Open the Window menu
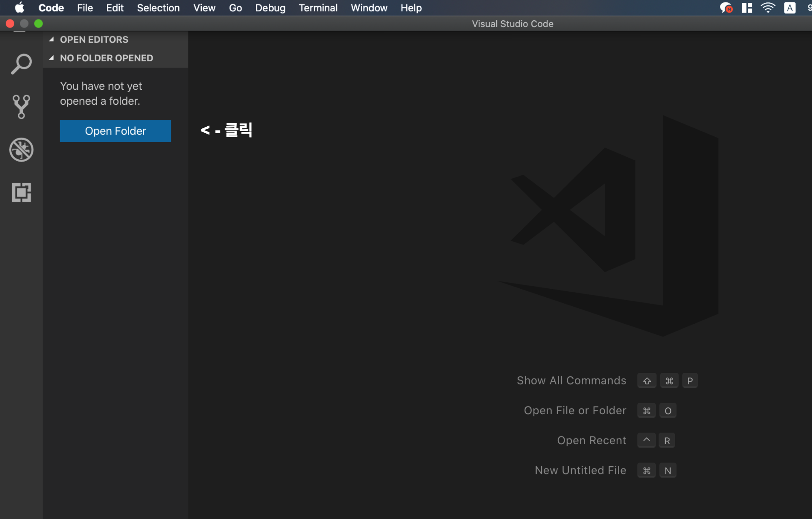 point(369,8)
